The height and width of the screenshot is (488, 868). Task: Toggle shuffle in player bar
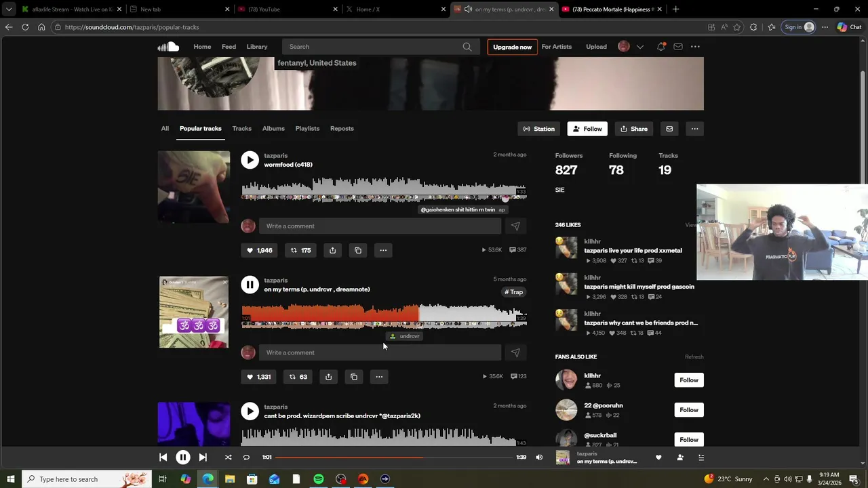[x=228, y=457]
